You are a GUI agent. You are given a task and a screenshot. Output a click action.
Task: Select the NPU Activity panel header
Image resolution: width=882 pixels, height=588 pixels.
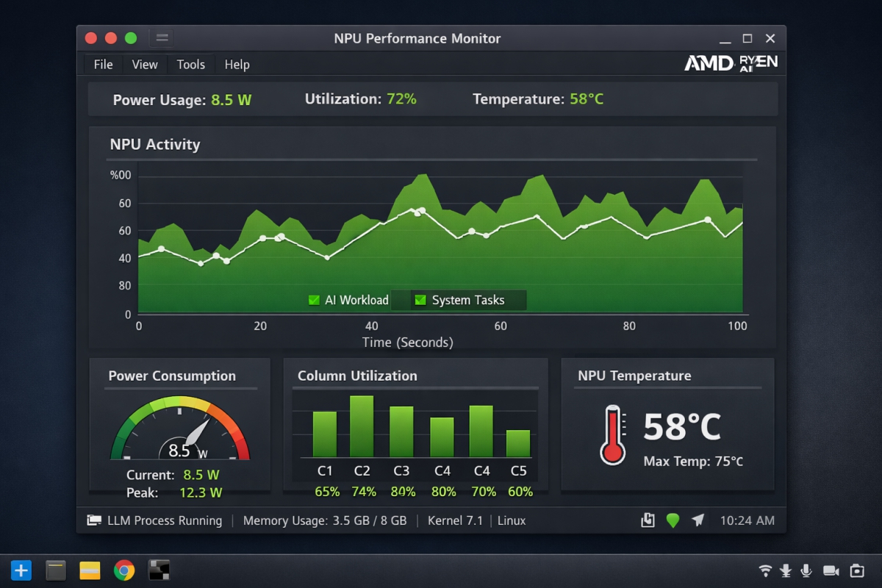click(155, 145)
